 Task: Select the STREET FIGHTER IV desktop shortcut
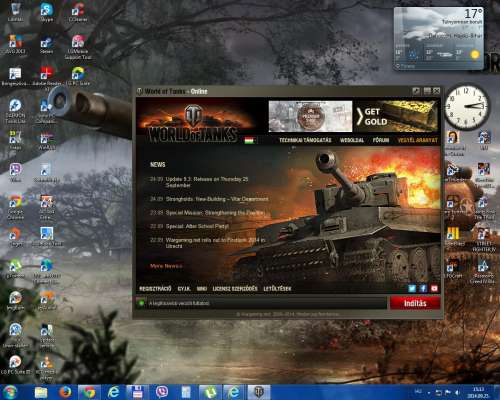click(x=484, y=239)
